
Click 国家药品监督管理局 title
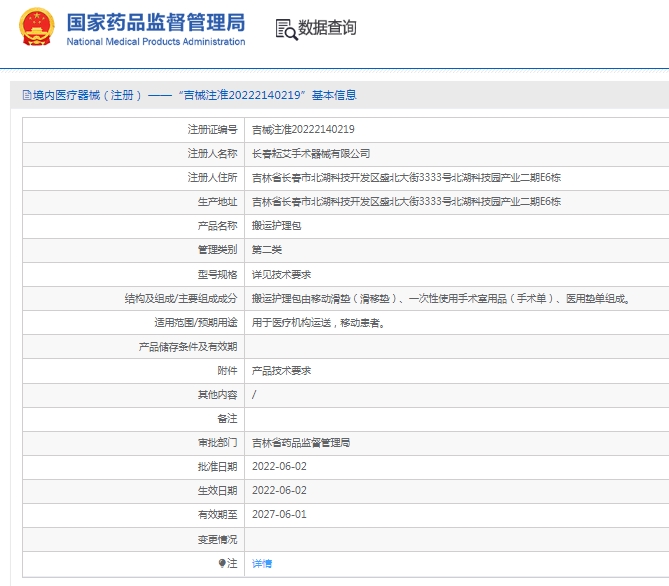point(156,22)
